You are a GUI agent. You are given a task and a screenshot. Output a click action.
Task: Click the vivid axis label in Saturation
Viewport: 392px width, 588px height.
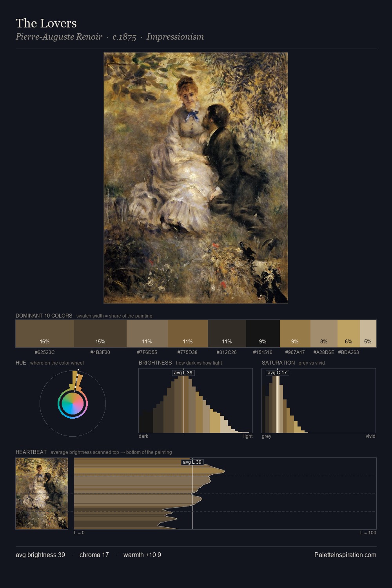370,436
